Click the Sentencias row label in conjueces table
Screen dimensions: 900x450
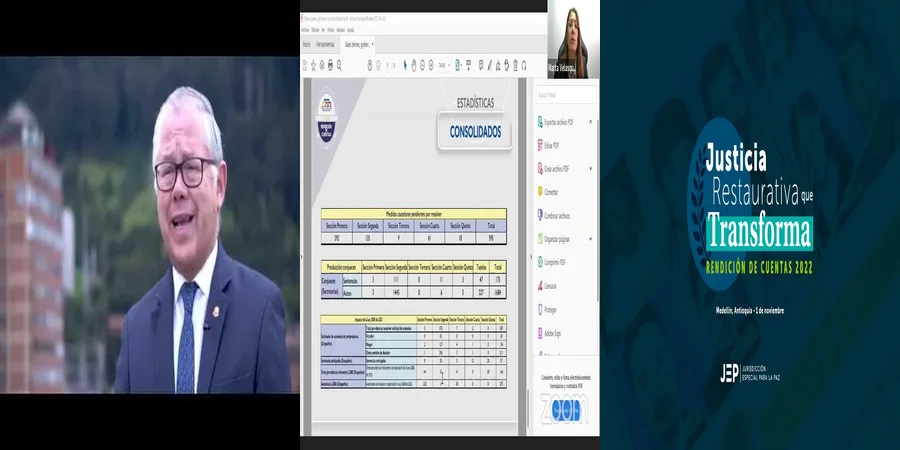352,281
